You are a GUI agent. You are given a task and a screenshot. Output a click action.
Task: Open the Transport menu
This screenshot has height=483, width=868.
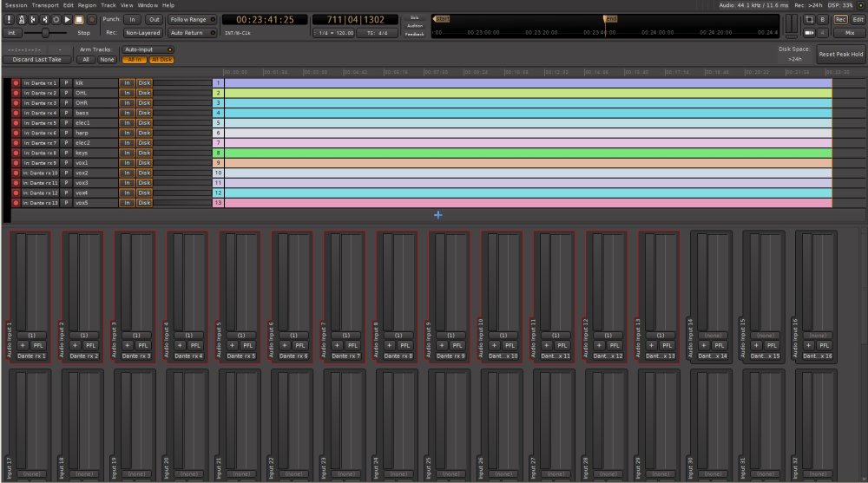click(x=45, y=5)
